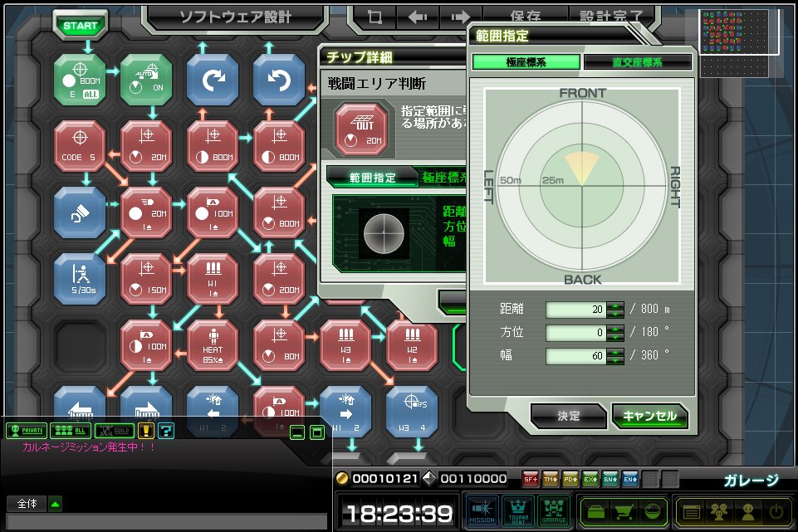
Task: Increase the 方位 direction value
Action: (615, 329)
